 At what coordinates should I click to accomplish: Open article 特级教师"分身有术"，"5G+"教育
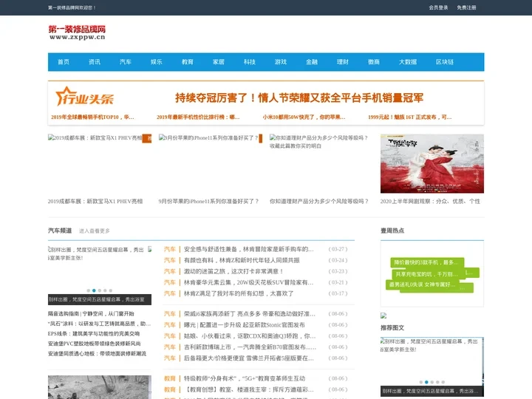point(245,378)
